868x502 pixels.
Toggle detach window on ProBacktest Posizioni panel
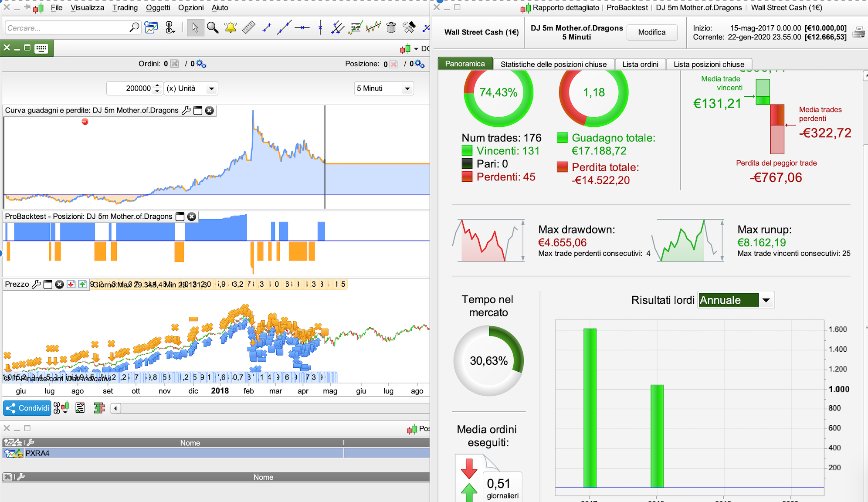[180, 217]
